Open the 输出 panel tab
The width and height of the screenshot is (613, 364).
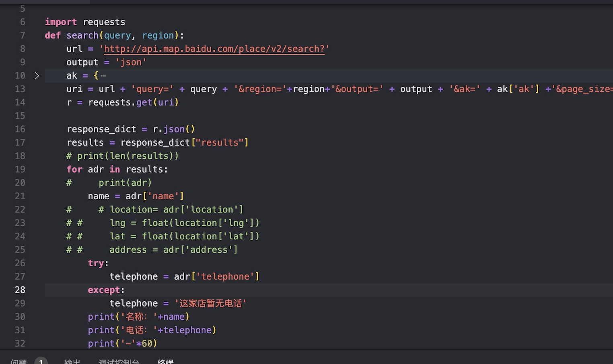click(x=72, y=362)
